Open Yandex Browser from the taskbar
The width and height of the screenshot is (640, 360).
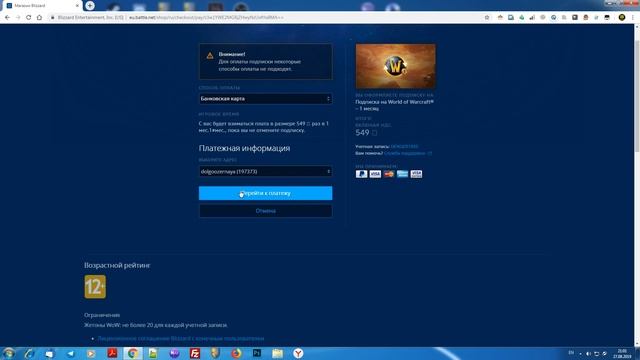click(298, 353)
